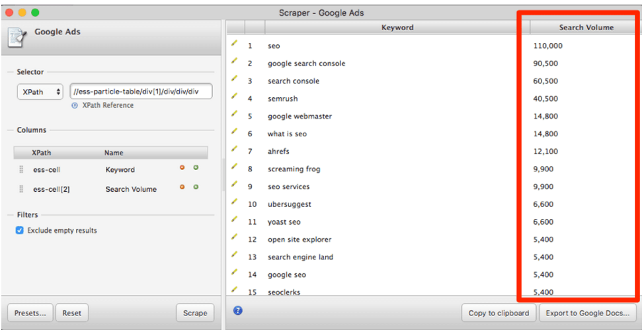Click the pencil icon next to 'semrush'
The height and width of the screenshot is (334, 644).
point(233,97)
